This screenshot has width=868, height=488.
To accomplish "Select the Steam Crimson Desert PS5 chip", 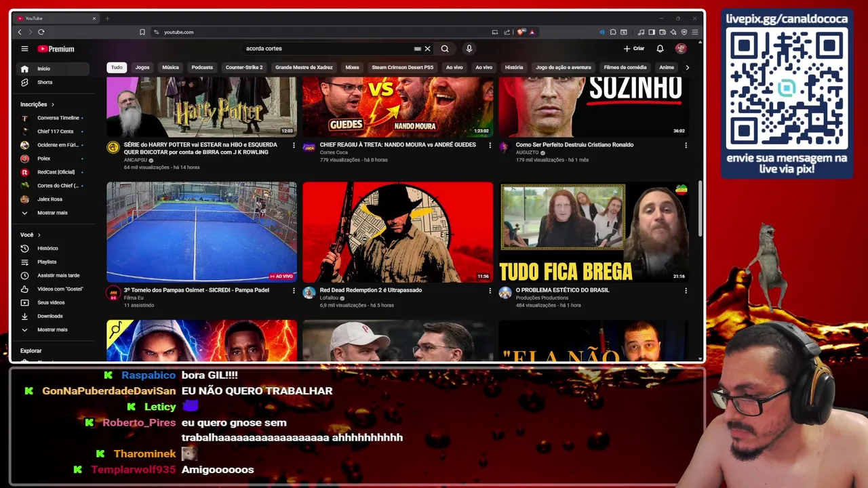I will pos(402,67).
